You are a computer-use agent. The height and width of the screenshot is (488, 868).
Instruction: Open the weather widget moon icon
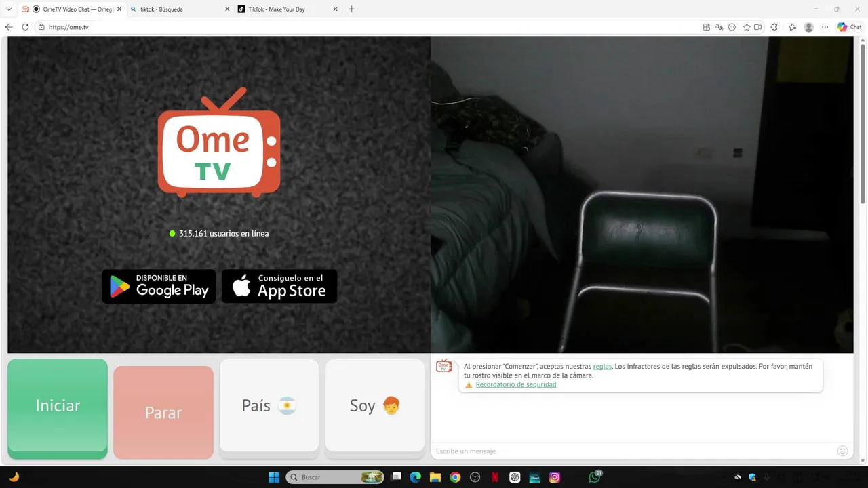click(14, 477)
